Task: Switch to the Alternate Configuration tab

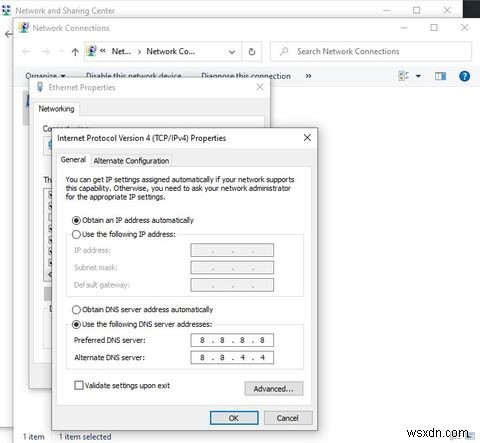Action: pos(131,161)
